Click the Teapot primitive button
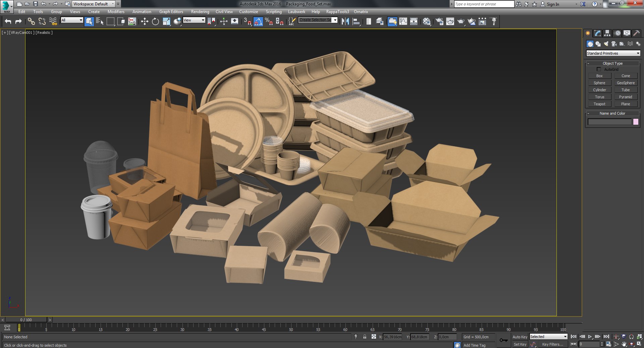The width and height of the screenshot is (644, 348). click(x=599, y=104)
